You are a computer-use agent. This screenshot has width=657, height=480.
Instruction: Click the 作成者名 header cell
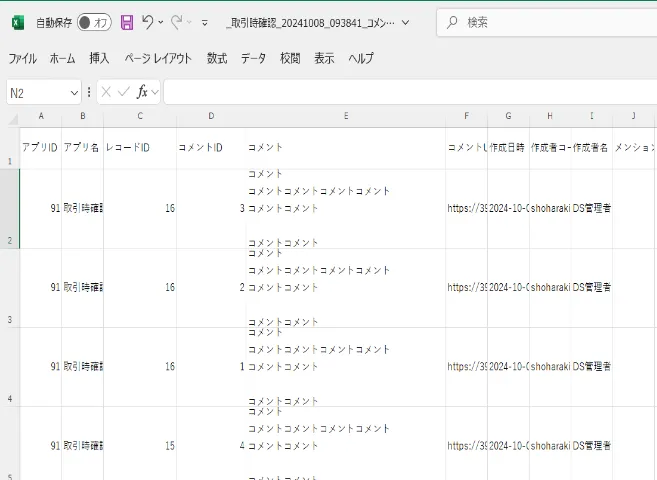592,148
